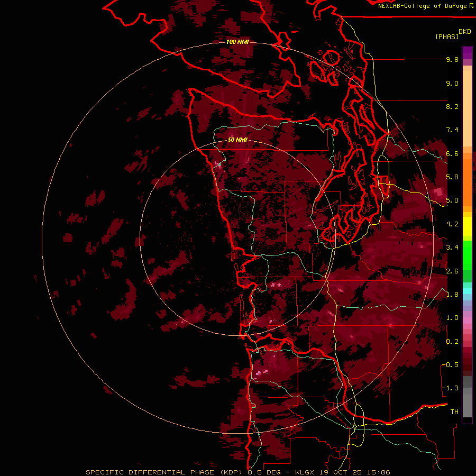476x476 pixels.
Task: Click the -1.3 color scale value
Action: coord(450,389)
